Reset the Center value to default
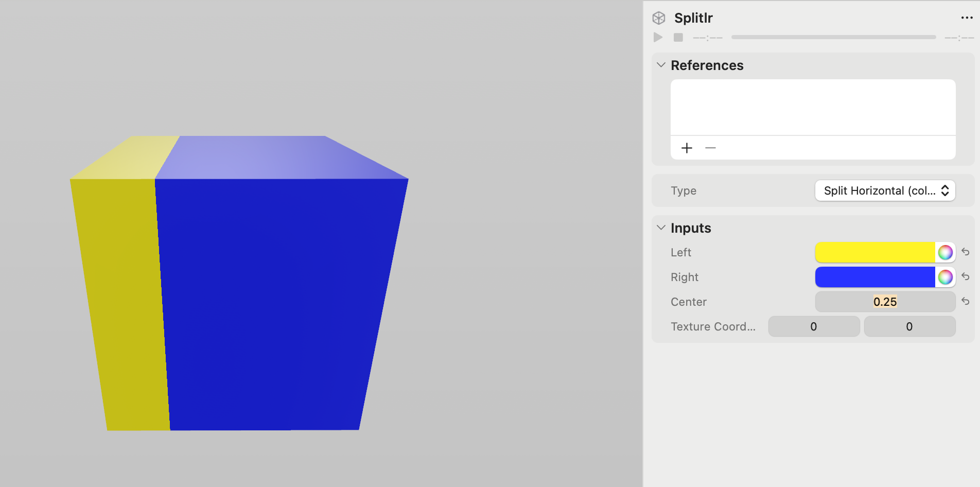The width and height of the screenshot is (980, 487). (966, 301)
